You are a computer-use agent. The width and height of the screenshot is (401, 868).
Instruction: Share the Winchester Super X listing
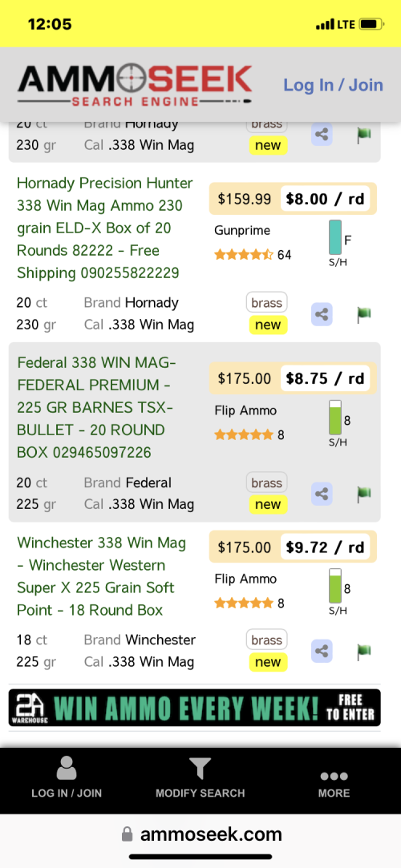pos(322,652)
